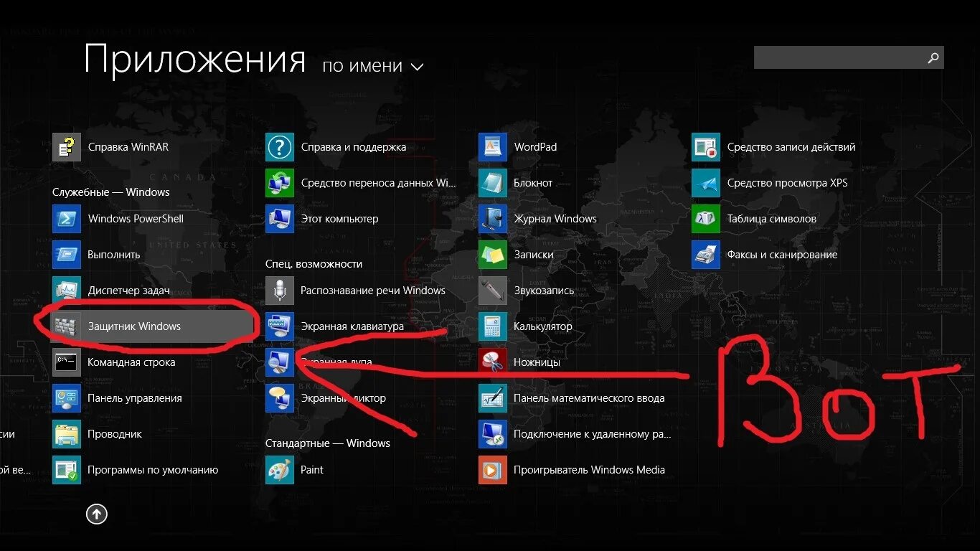Click the 'Спец. возможности' group header
This screenshot has height=551, width=980.
(314, 264)
